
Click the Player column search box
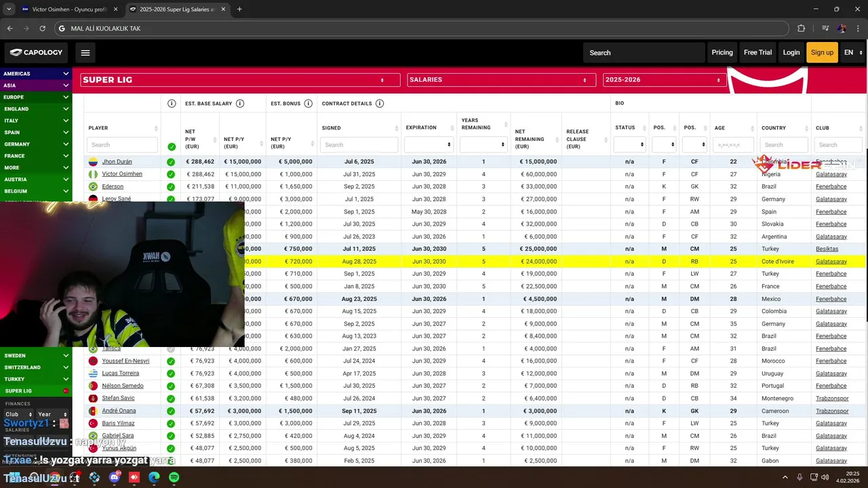click(122, 144)
